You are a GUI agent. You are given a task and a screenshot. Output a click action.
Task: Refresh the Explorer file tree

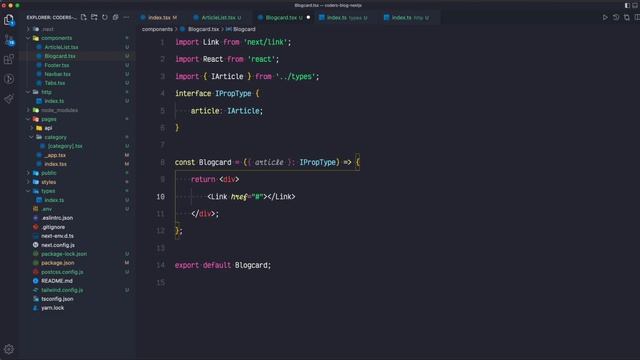click(x=105, y=17)
